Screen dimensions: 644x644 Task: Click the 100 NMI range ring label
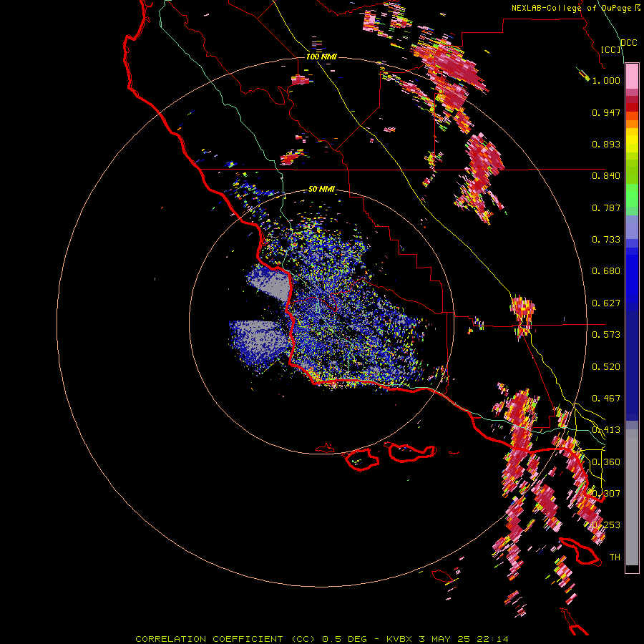coord(321,57)
